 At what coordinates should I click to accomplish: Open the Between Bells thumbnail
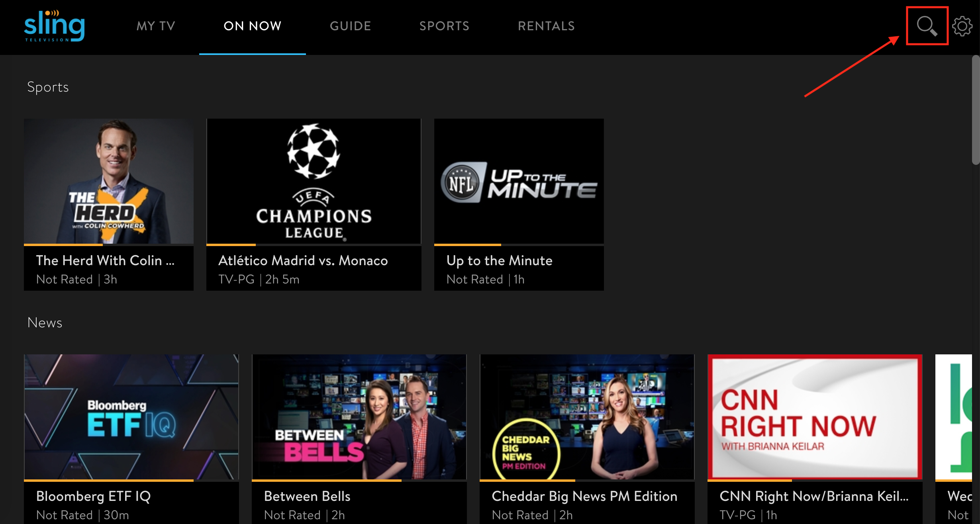(359, 417)
